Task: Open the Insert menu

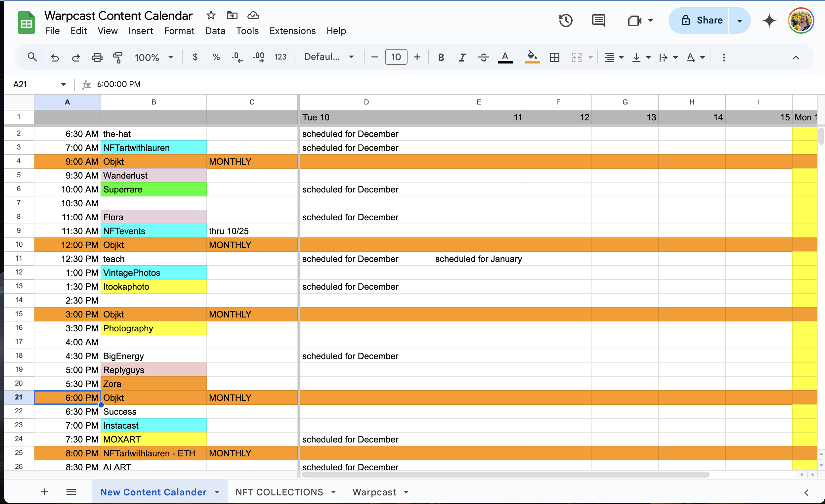Action: point(141,31)
